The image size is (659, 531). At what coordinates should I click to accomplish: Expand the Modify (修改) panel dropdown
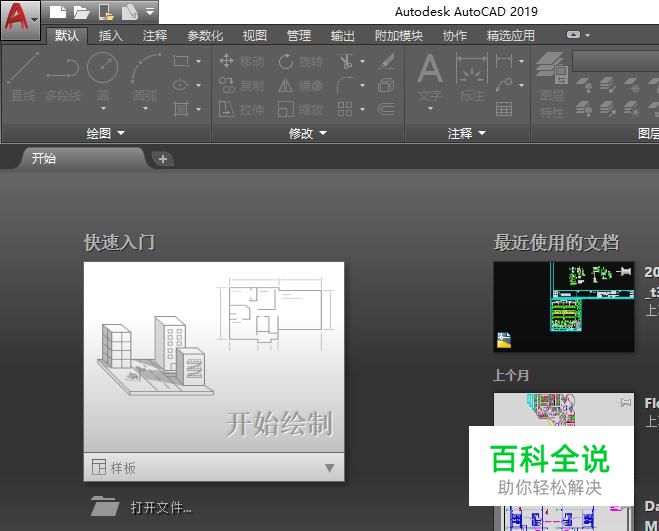[x=308, y=133]
